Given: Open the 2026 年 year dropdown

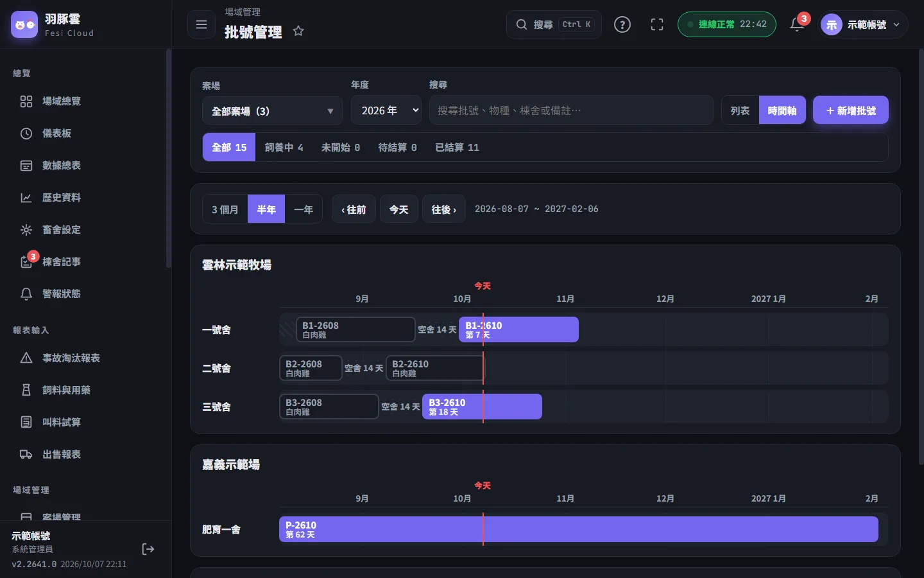Looking at the screenshot, I should (386, 110).
